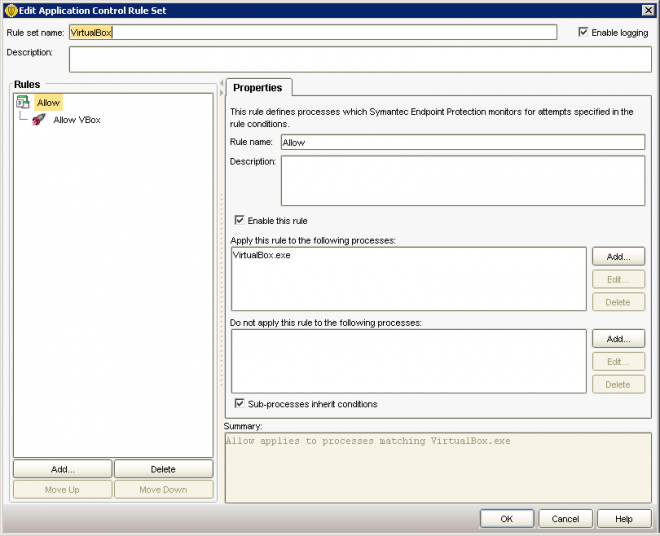
Task: Edit the excluded process entry
Action: [x=618, y=361]
